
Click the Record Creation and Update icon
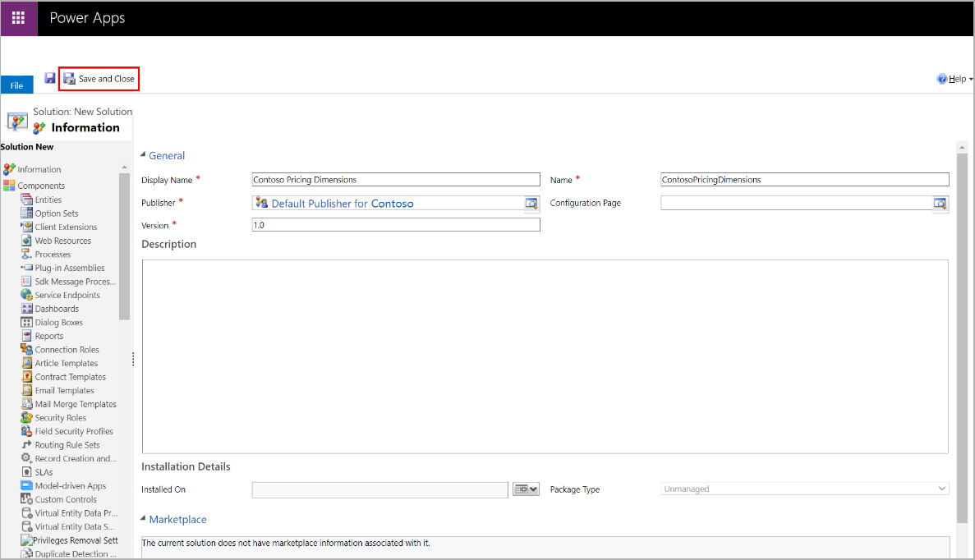tap(27, 459)
